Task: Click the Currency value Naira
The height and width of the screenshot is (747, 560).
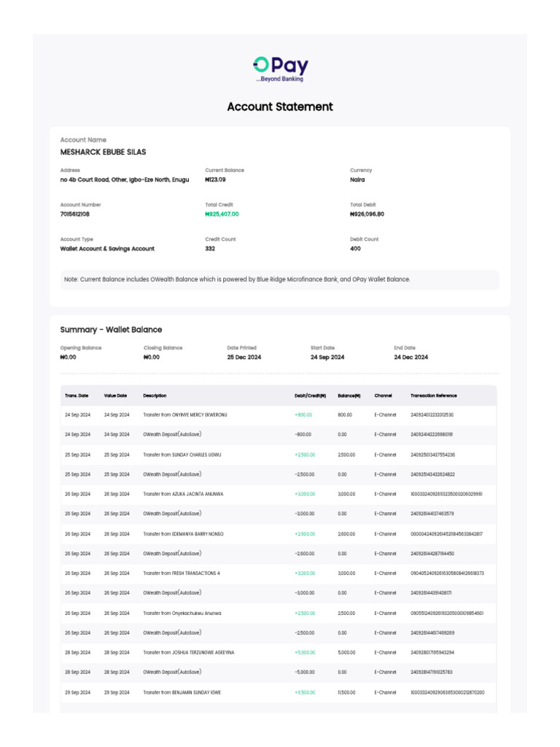Action: [x=357, y=179]
